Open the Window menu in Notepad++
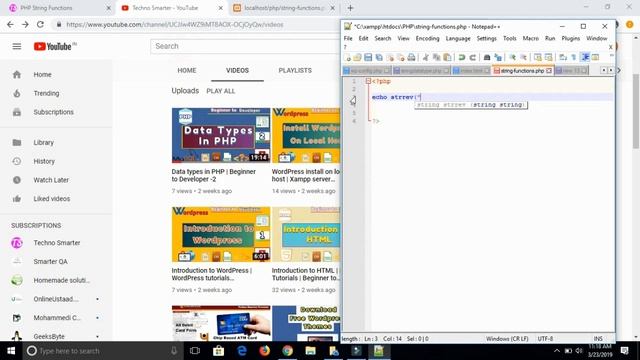The image size is (640, 360). point(597,38)
